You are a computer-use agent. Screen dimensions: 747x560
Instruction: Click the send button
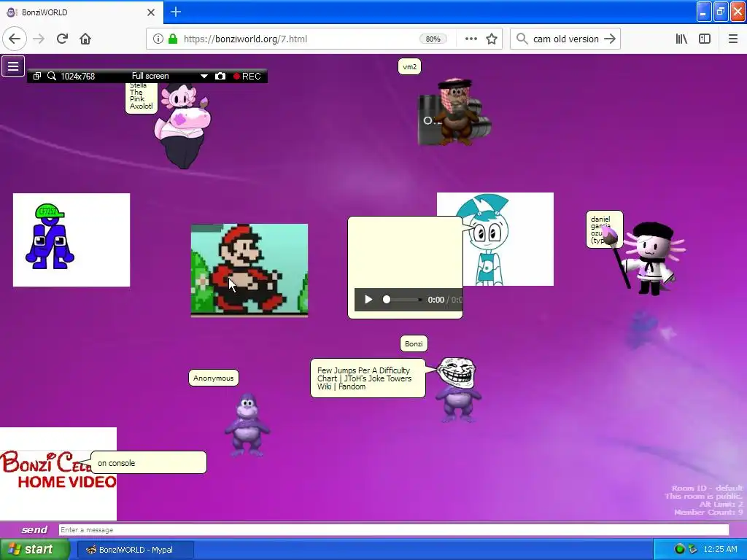34,529
